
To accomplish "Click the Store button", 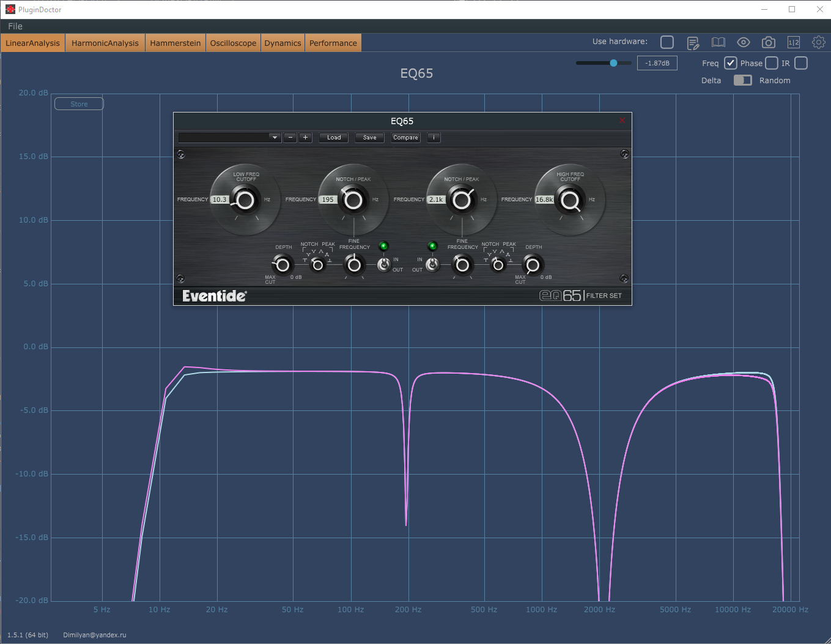I will point(79,104).
